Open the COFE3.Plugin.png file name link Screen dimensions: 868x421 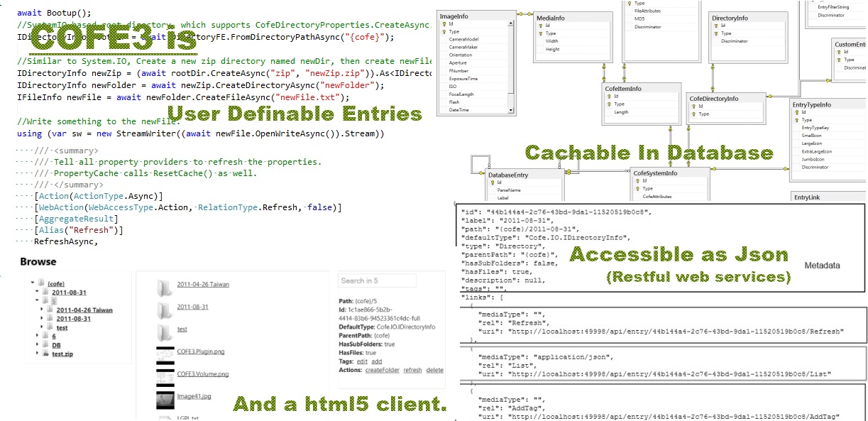201,351
